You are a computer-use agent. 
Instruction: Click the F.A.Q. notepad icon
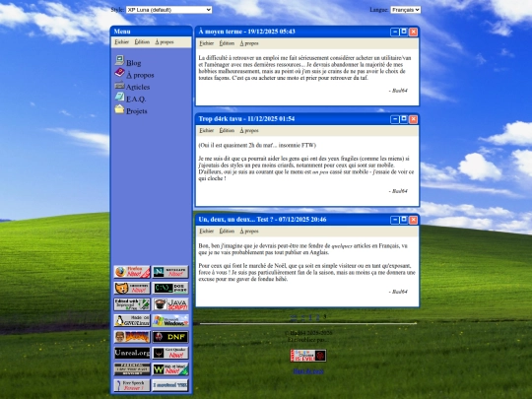pyautogui.click(x=119, y=97)
